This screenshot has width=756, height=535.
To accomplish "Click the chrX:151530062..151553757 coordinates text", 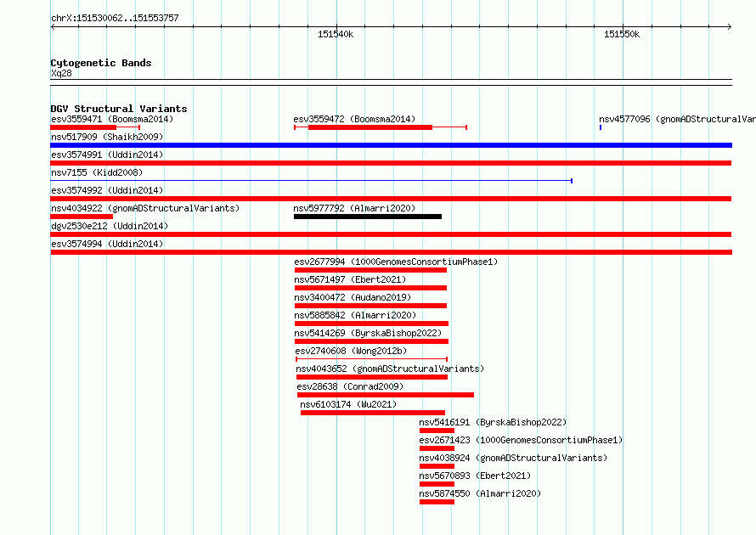I will [115, 18].
